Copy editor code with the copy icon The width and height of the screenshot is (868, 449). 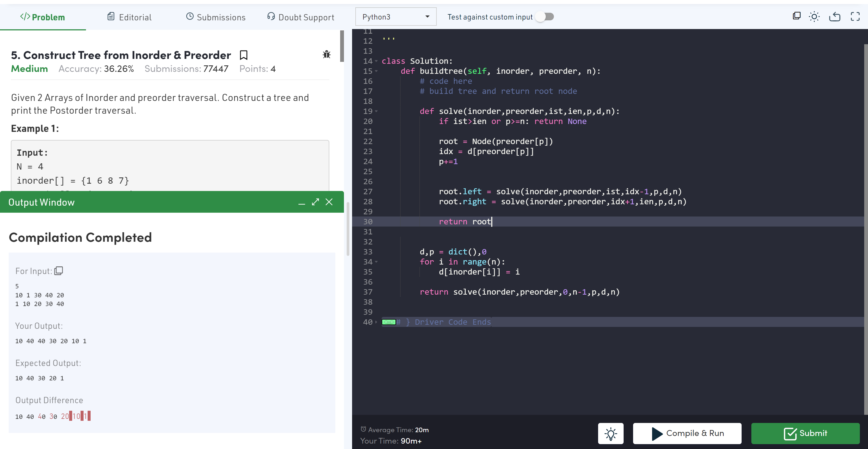796,16
